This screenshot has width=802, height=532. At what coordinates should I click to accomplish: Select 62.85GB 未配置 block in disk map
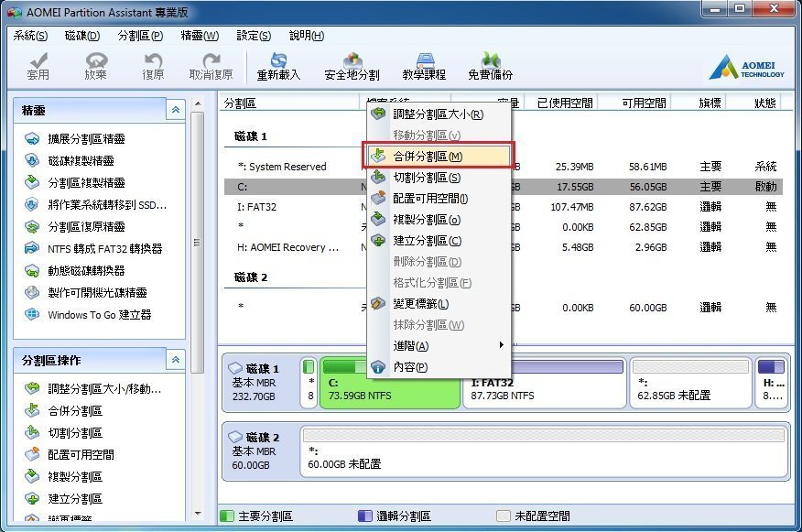690,383
